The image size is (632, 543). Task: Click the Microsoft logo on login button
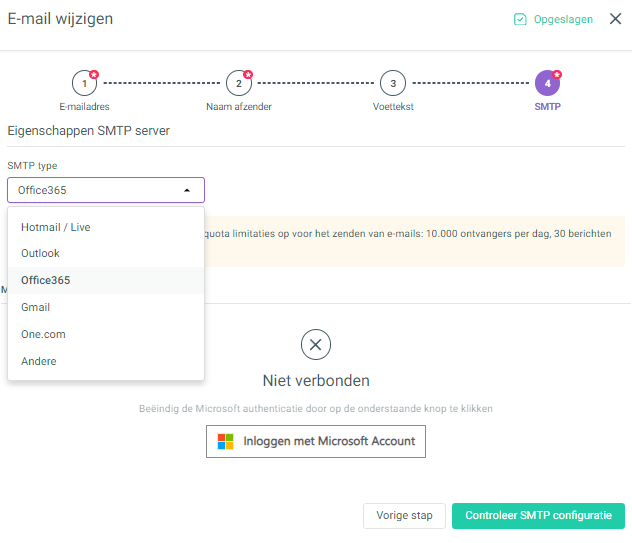click(225, 441)
